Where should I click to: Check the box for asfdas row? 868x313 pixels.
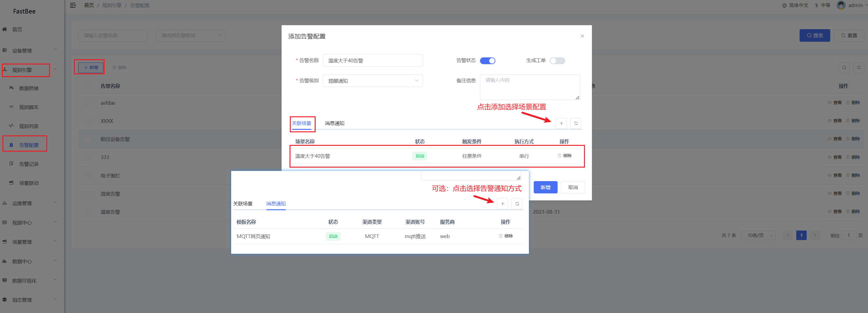tap(88, 103)
